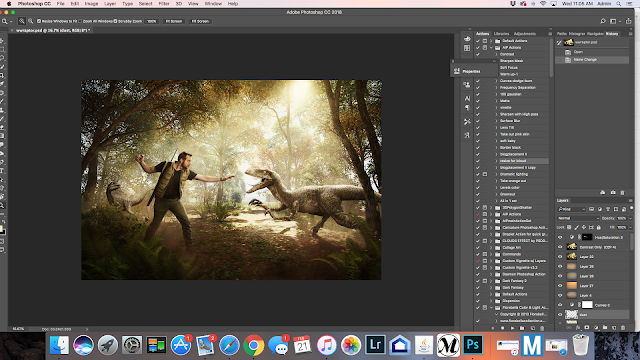Delete layer using Layers panel trash icon
Screen dimensions: 640x360
623,327
